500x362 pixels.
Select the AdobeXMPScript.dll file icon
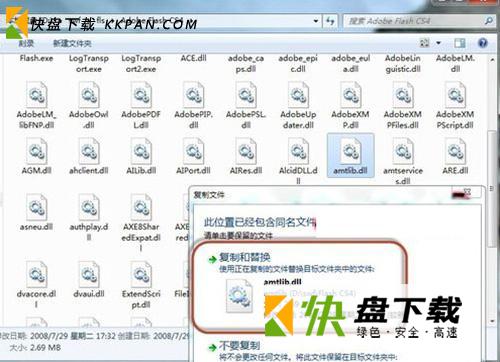click(455, 95)
